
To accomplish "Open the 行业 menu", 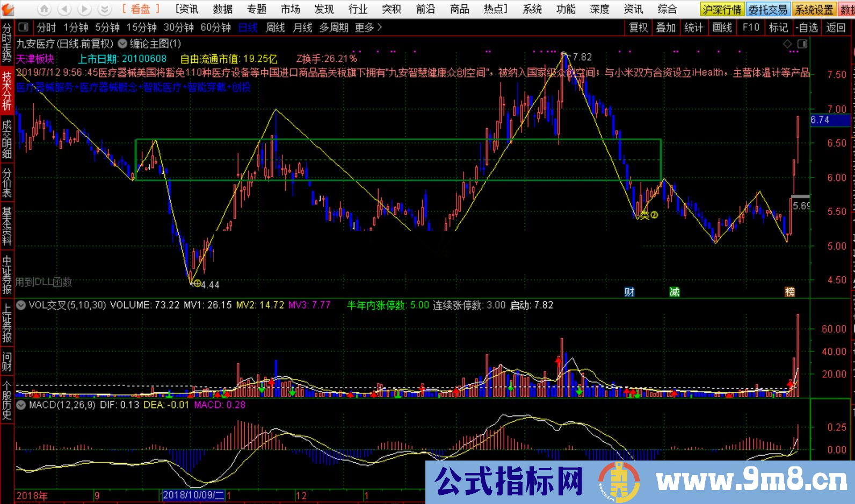I will tap(358, 9).
